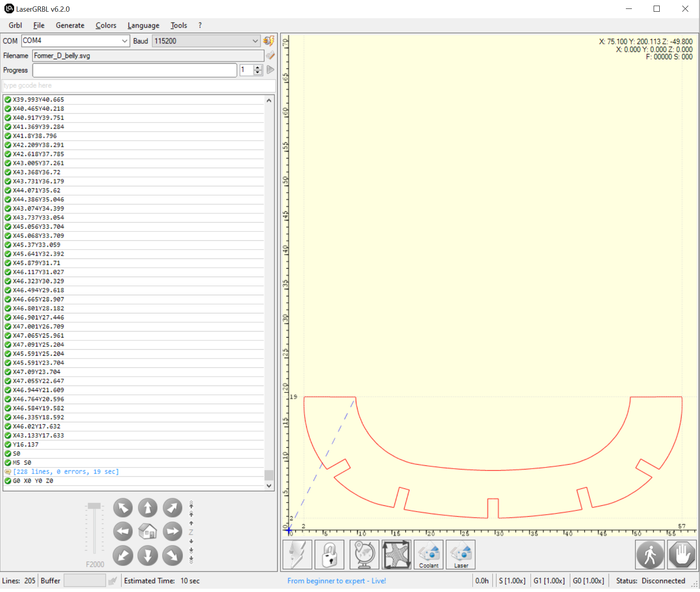The width and height of the screenshot is (700, 592).
Task: Click the globe set-zero position button
Action: pos(364,554)
